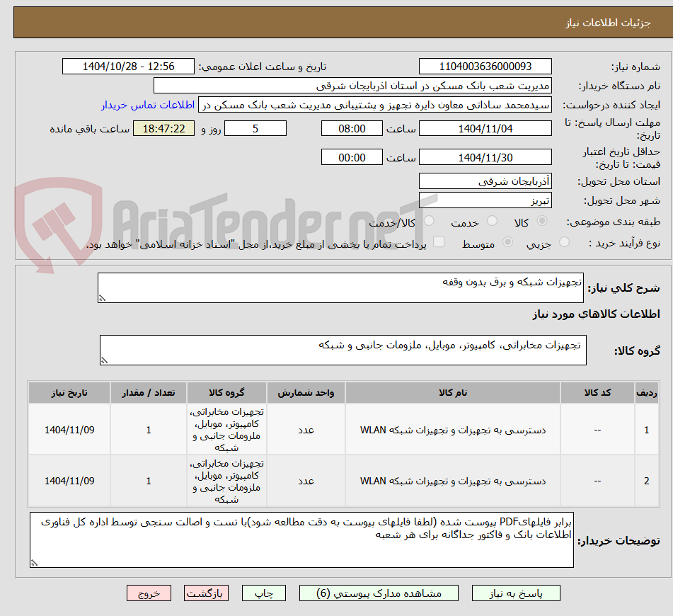673x616 pixels.
Task: Click the countdown timer 18:47:22
Action: tap(163, 128)
